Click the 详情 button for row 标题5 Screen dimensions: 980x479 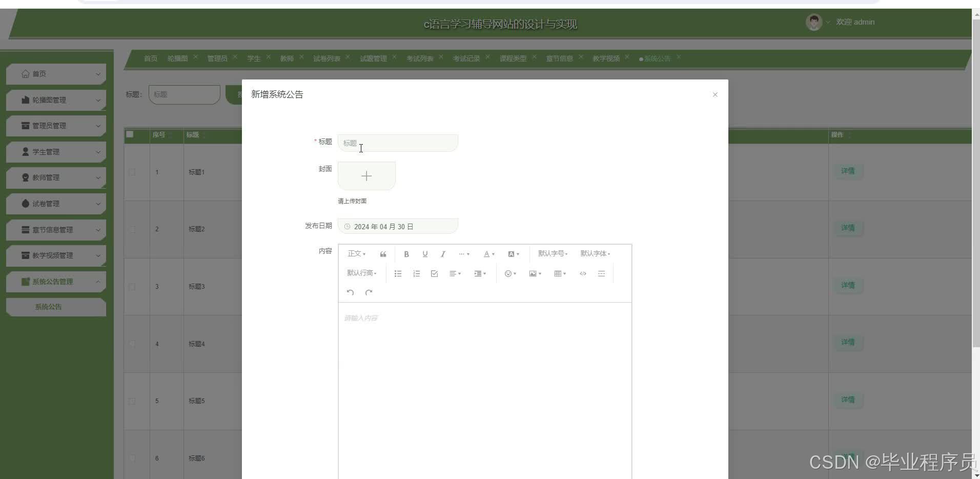(x=848, y=400)
